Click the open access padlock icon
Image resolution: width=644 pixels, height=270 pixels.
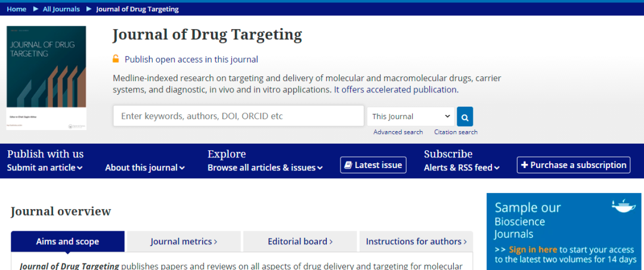click(116, 59)
